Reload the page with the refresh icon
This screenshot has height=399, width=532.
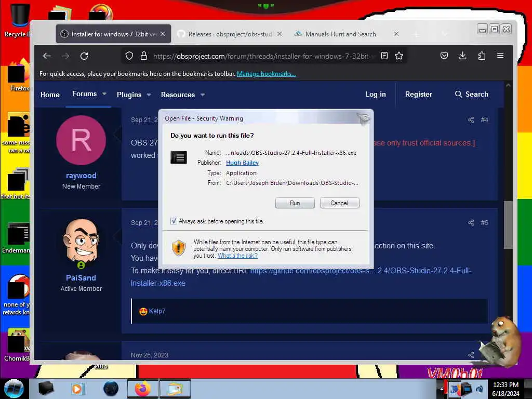pyautogui.click(x=84, y=56)
